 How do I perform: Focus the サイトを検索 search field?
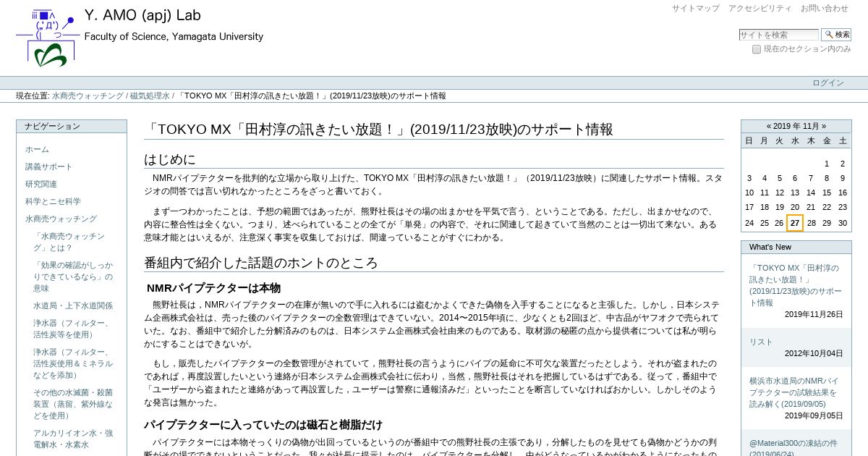(778, 35)
